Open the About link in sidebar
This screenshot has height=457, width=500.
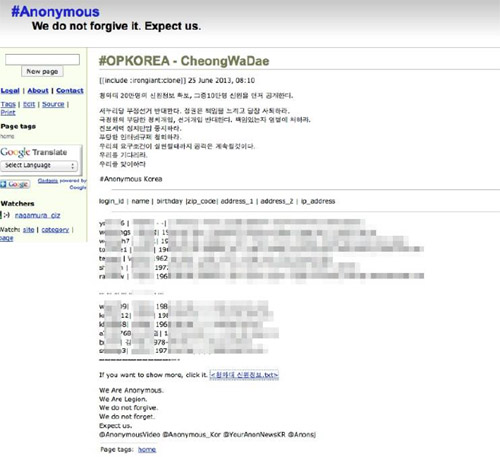pyautogui.click(x=38, y=91)
